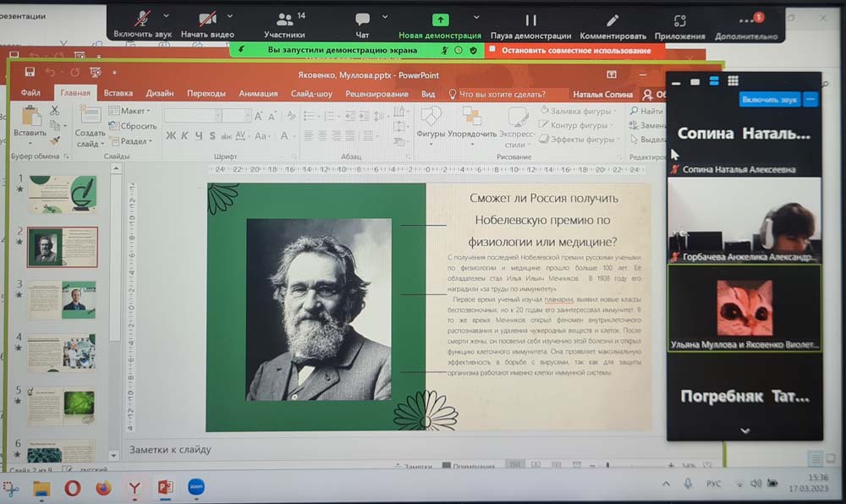Expand audio options arrow beside microphone
The image size is (846, 504).
166,16
